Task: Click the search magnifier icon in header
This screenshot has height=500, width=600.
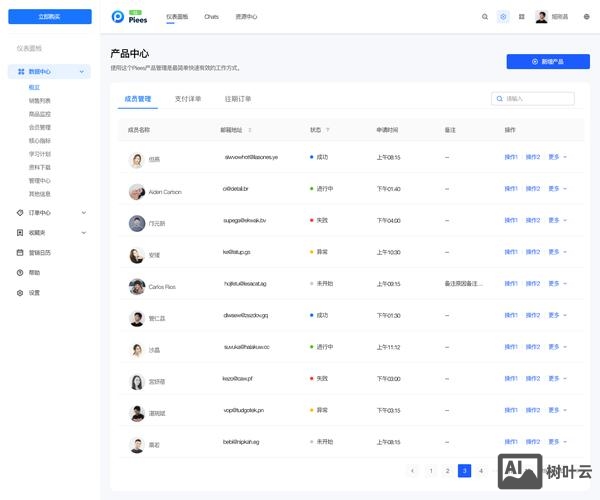Action: 485,17
